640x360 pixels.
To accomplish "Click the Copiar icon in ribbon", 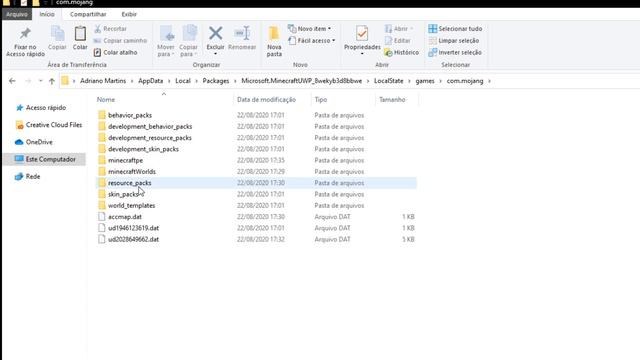I will pos(57,33).
